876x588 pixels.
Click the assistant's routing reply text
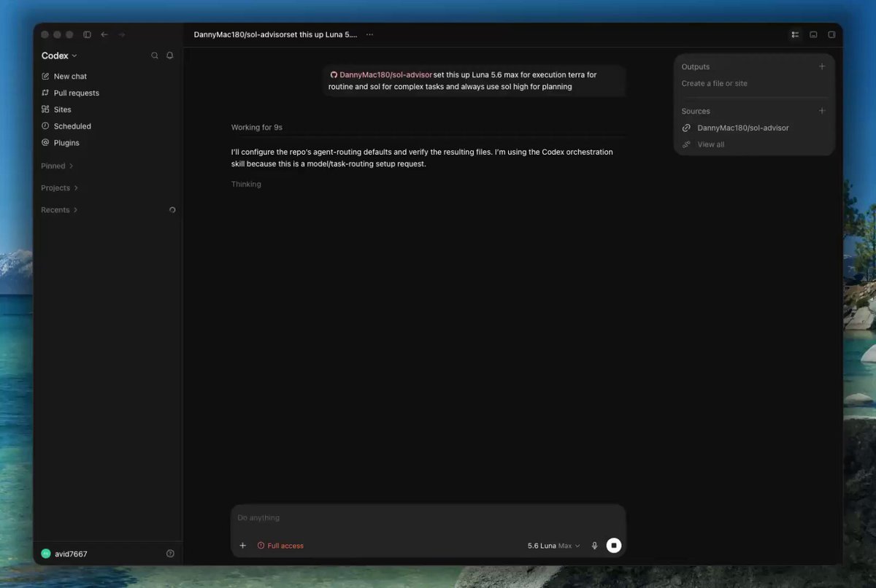click(x=422, y=158)
